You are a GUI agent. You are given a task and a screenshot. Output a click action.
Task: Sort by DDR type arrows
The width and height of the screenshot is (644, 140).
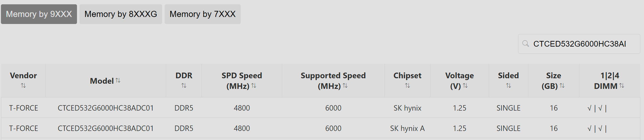pyautogui.click(x=184, y=86)
